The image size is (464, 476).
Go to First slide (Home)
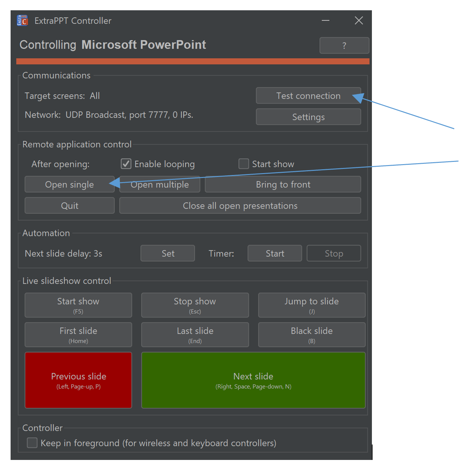pyautogui.click(x=78, y=335)
